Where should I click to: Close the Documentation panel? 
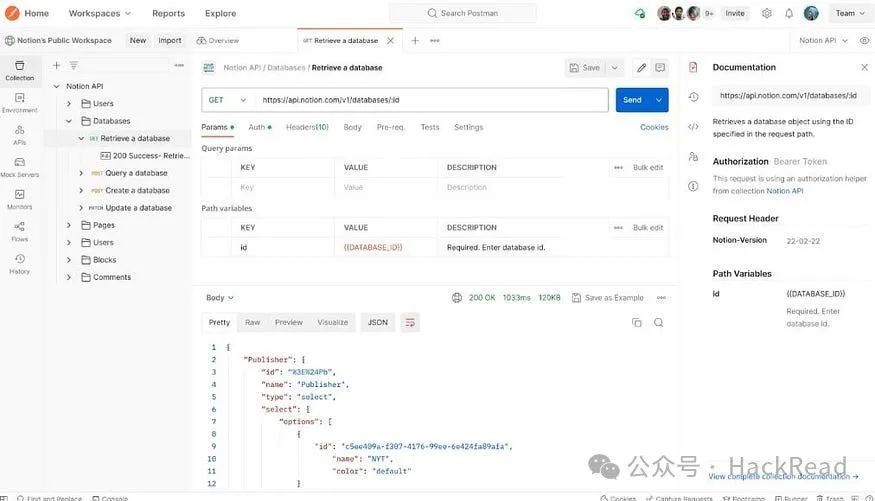pos(864,67)
